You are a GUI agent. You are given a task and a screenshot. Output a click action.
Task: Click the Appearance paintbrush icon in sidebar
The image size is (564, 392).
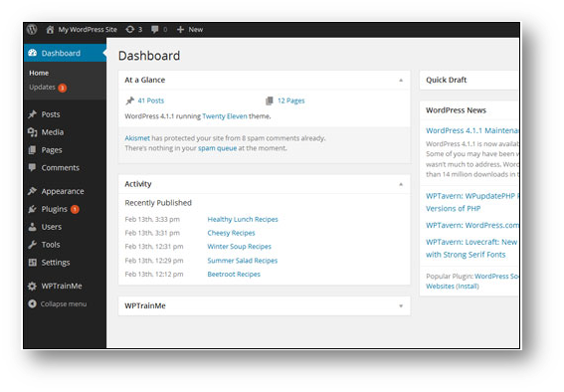33,191
